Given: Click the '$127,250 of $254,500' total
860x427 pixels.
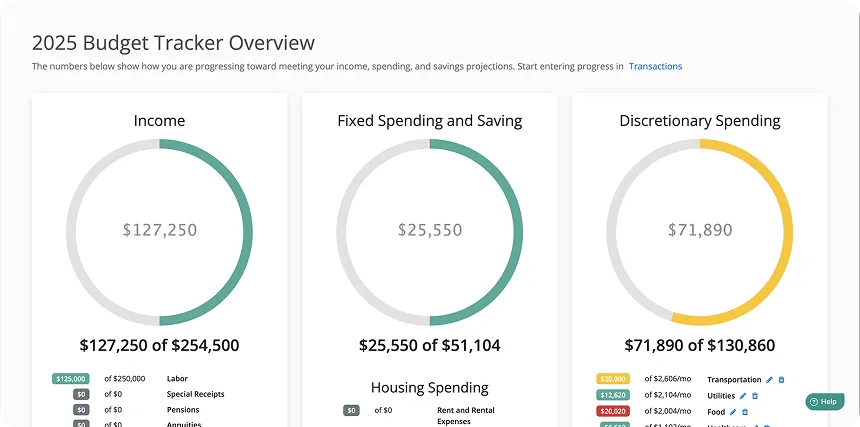Looking at the screenshot, I should pos(160,345).
